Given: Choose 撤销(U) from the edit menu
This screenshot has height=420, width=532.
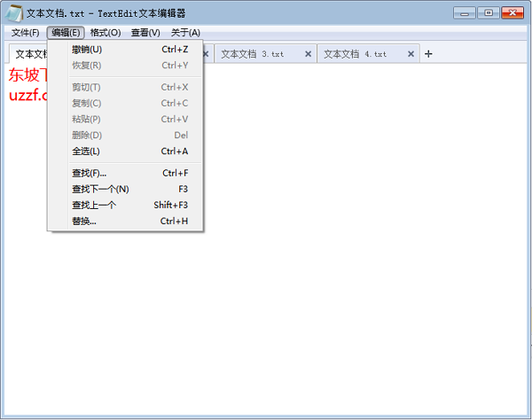Looking at the screenshot, I should [87, 50].
